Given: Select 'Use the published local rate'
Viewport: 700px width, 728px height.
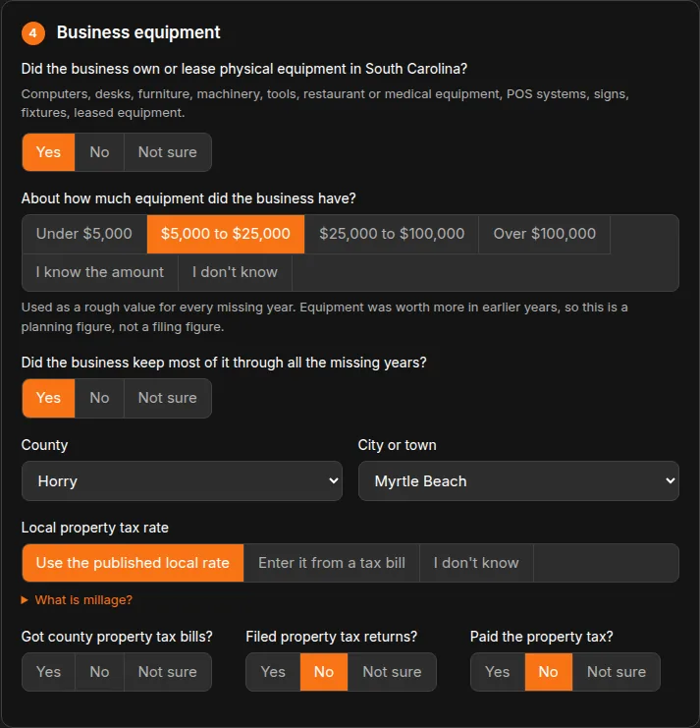Looking at the screenshot, I should [x=133, y=563].
